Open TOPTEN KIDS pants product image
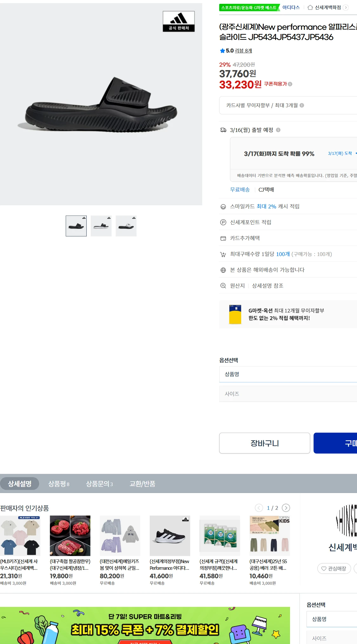Image resolution: width=357 pixels, height=644 pixels. pyautogui.click(x=270, y=536)
